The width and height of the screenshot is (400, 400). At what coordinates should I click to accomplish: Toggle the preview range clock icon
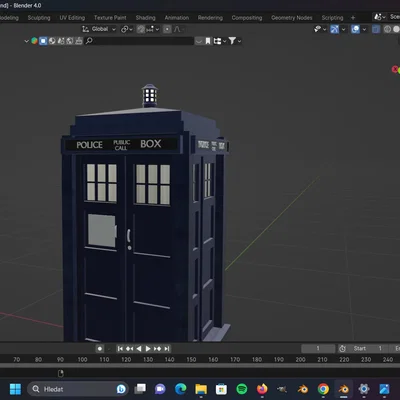point(342,349)
